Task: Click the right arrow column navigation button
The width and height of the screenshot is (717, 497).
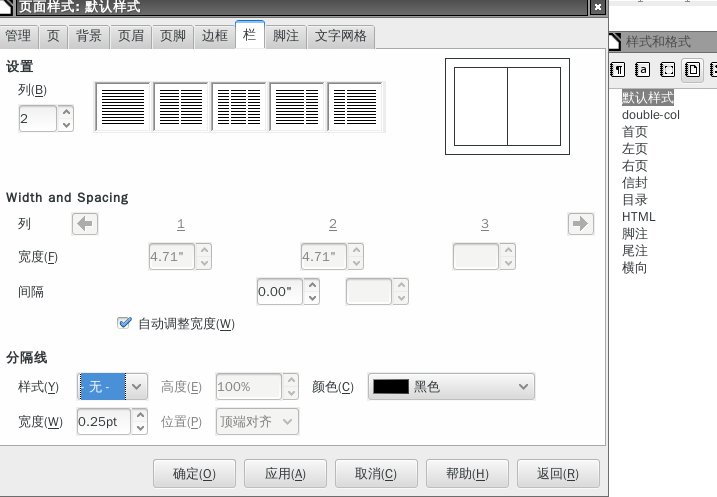Action: coord(581,224)
